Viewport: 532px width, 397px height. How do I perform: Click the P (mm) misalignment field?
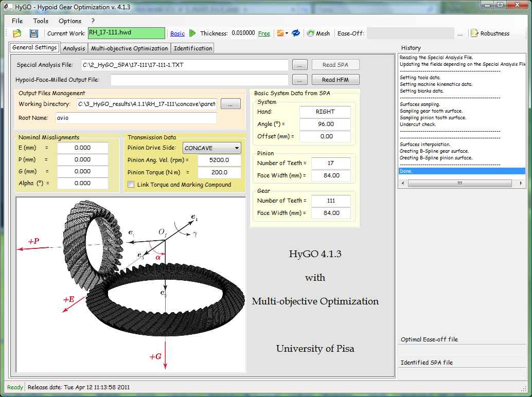(82, 159)
